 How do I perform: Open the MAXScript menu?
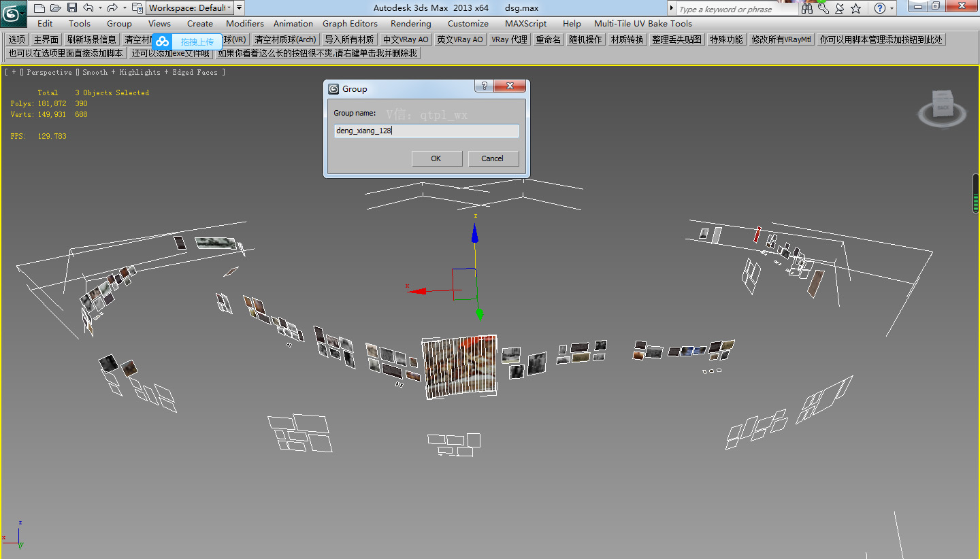pyautogui.click(x=525, y=23)
